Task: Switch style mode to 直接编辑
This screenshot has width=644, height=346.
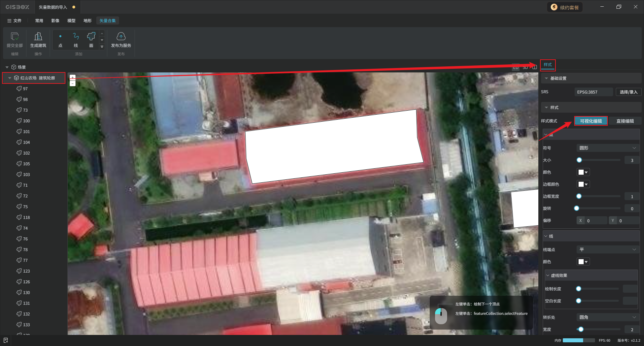Action: click(625, 121)
